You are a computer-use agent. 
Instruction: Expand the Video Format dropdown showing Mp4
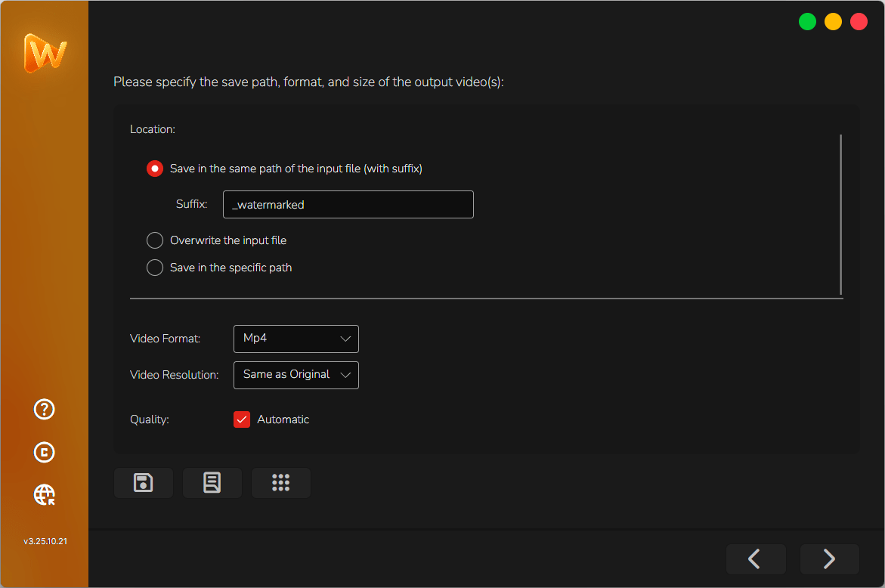[296, 339]
